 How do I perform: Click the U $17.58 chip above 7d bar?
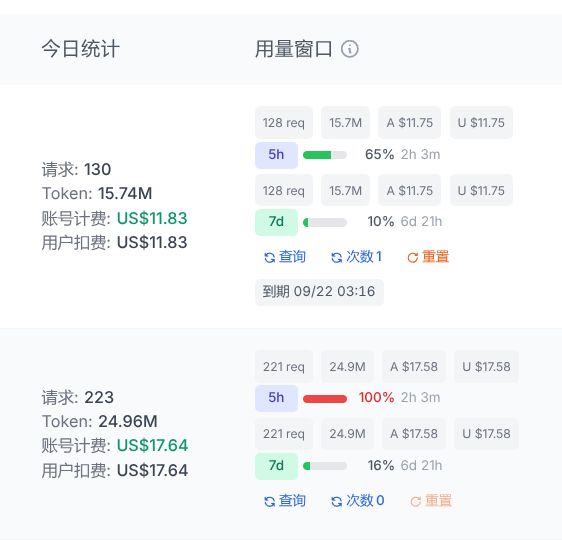click(486, 434)
